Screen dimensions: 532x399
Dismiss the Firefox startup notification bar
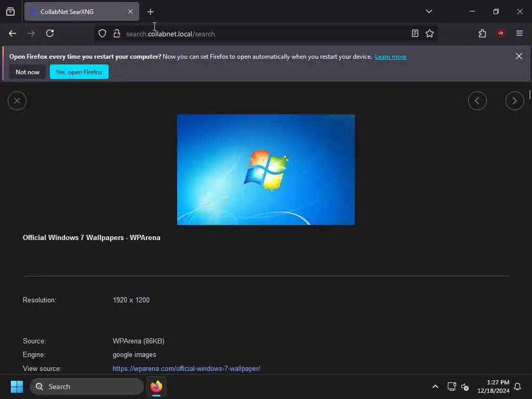519,56
